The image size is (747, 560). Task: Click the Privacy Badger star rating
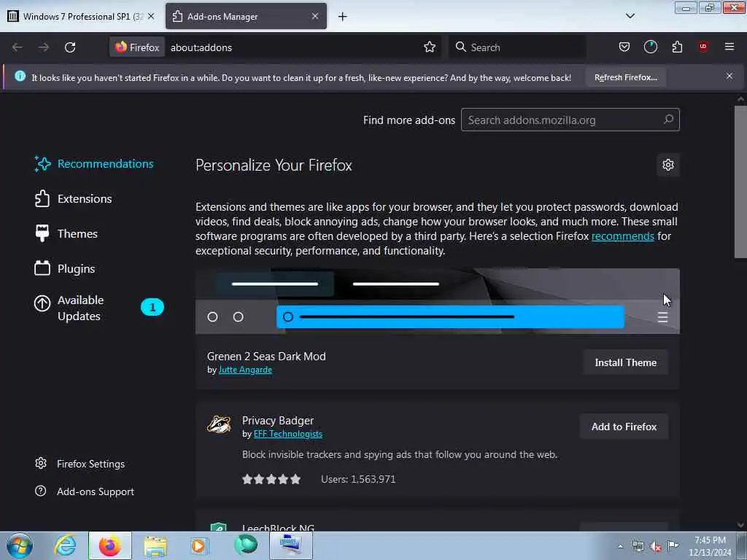pos(271,479)
